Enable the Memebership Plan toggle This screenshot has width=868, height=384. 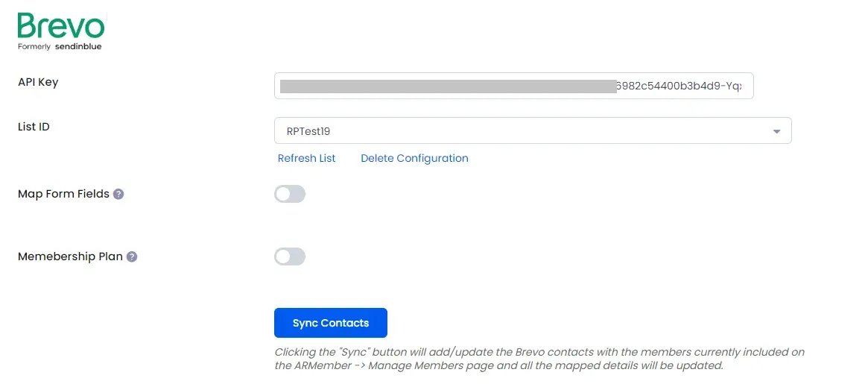290,256
